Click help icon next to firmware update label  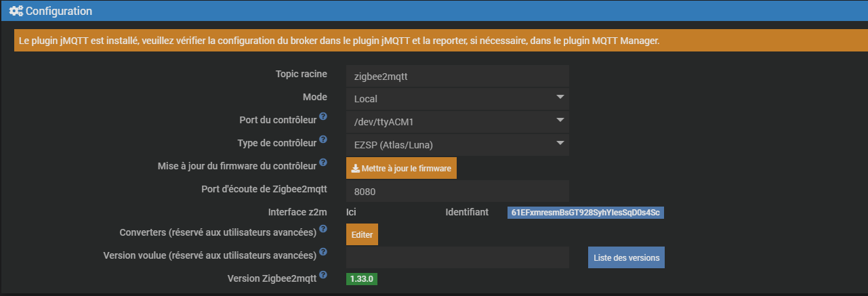323,163
